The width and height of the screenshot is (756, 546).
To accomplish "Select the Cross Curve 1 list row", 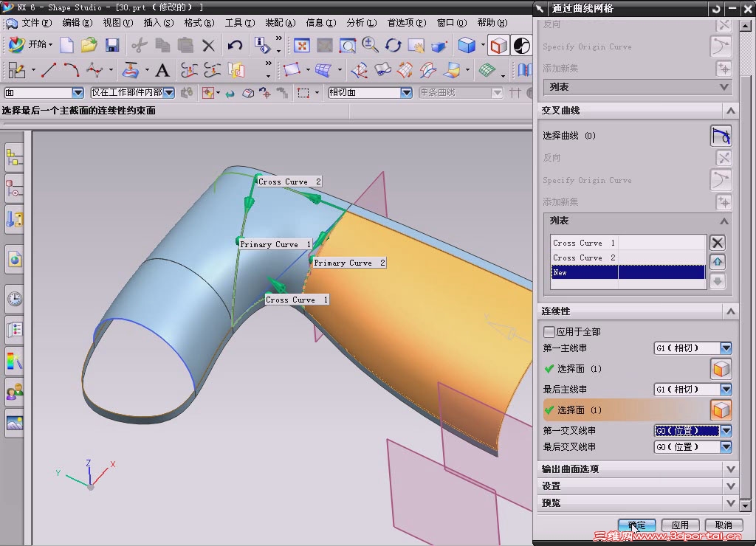I will tap(628, 243).
